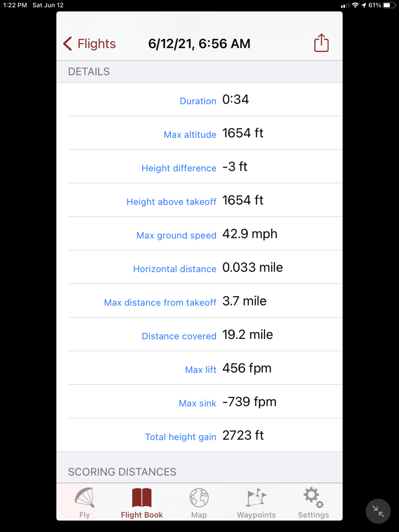Screen dimensions: 399x532
Task: Go back to Flights list
Action: click(x=97, y=44)
